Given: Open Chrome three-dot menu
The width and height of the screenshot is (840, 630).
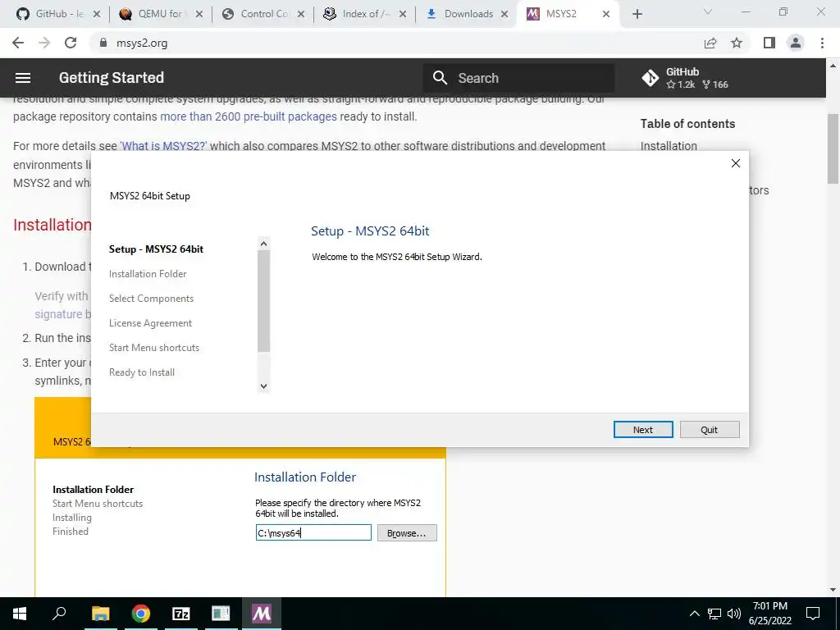Looking at the screenshot, I should pos(822,43).
